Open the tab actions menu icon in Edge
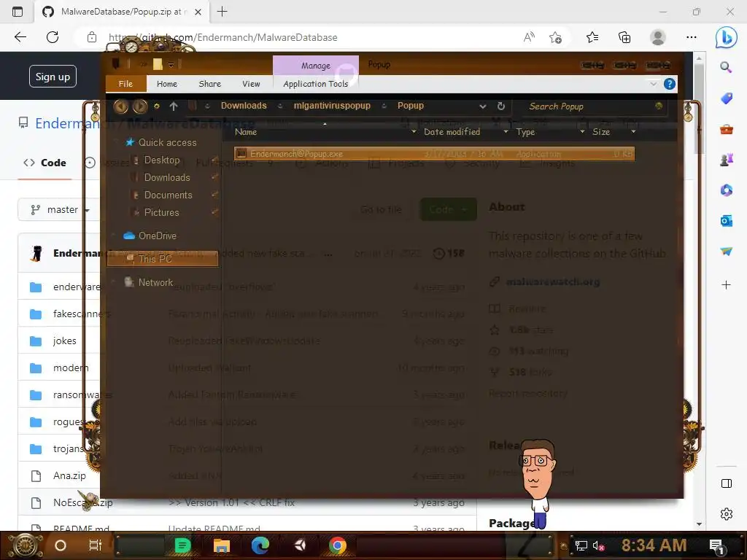Image resolution: width=747 pixels, height=560 pixels. (x=18, y=12)
